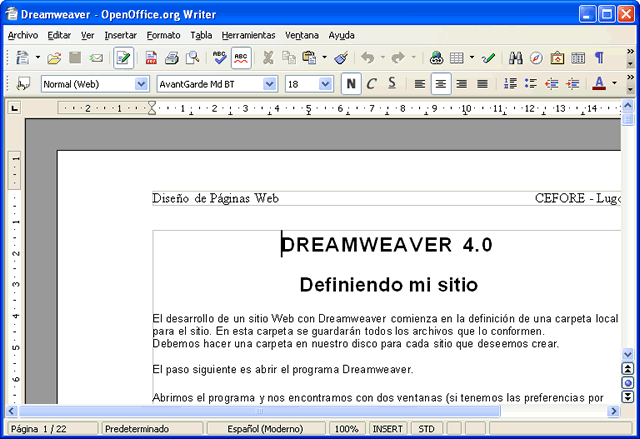This screenshot has width=640, height=439.
Task: Open the Paste options dropdown arrow
Action: click(x=324, y=58)
